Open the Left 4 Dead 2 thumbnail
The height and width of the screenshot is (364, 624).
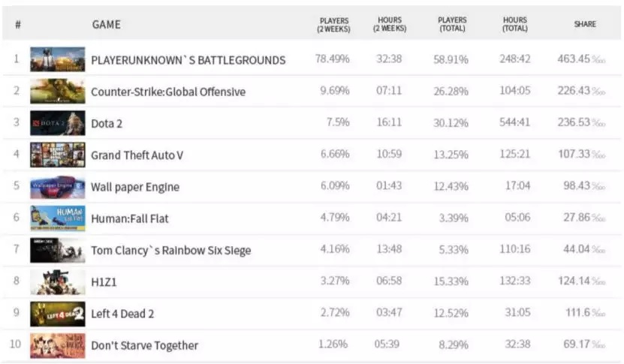click(x=57, y=314)
